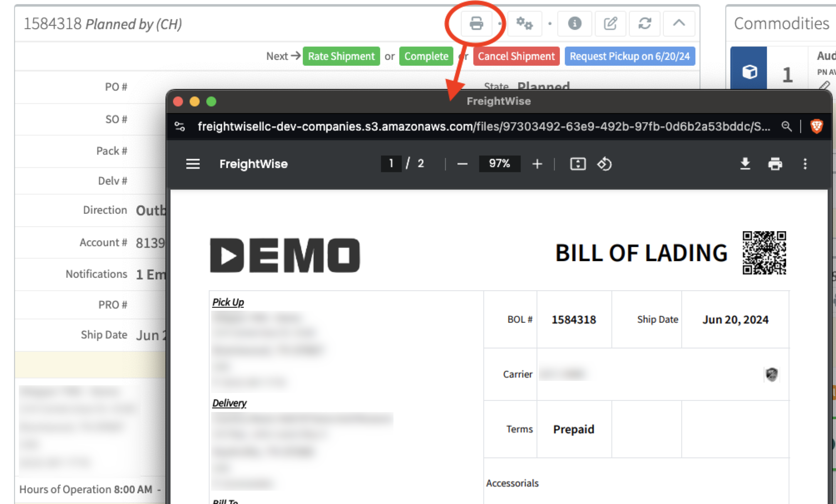Refresh the shipment using the refresh icon
Viewport: 836px width, 504px height.
pyautogui.click(x=644, y=24)
